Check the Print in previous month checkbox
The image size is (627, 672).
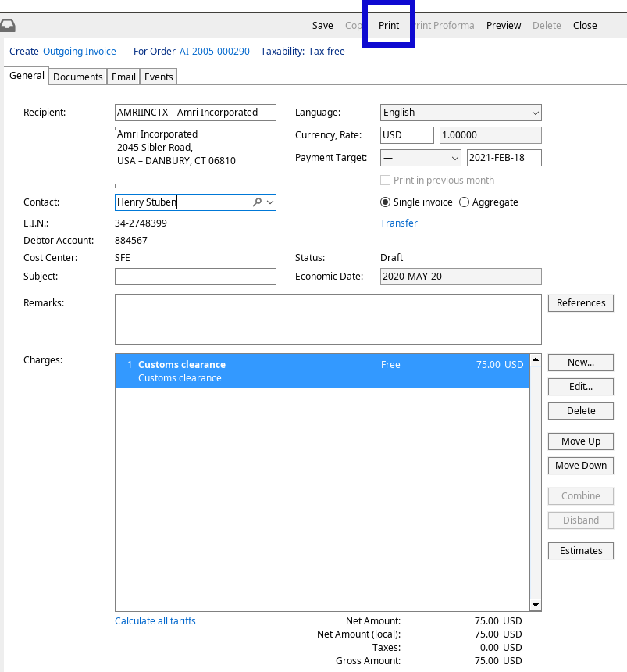(385, 180)
